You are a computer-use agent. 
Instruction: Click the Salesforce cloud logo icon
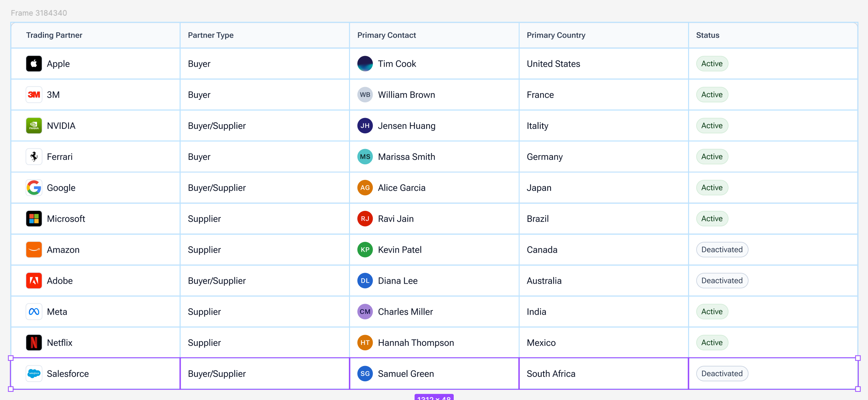tap(34, 373)
